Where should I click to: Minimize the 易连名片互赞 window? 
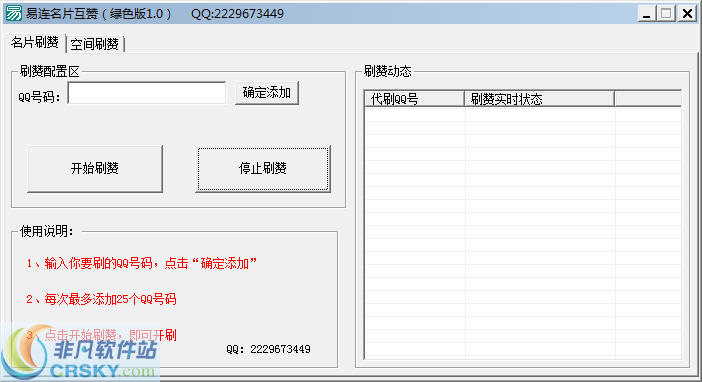point(646,14)
